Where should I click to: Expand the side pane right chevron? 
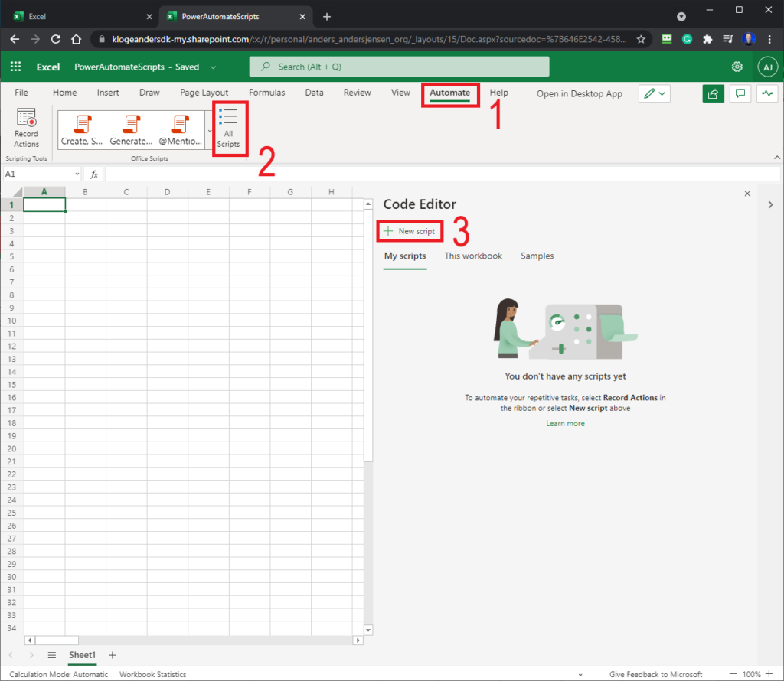click(x=770, y=204)
